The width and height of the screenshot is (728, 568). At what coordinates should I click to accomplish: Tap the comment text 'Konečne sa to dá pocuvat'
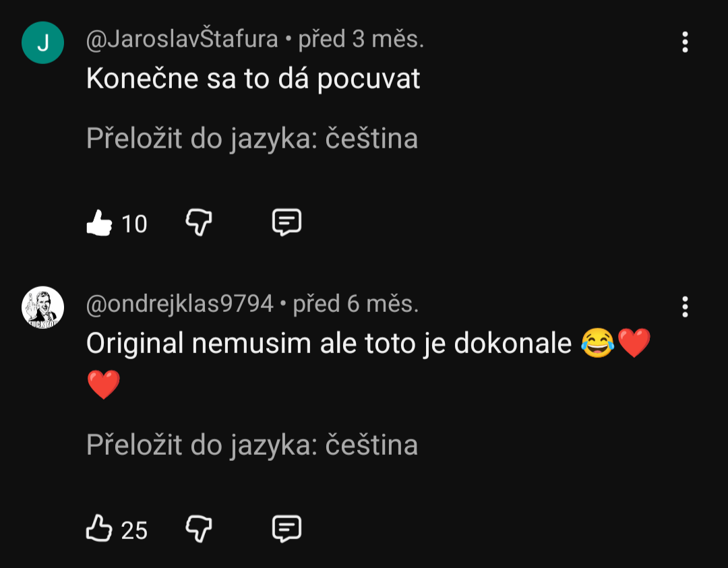[253, 79]
